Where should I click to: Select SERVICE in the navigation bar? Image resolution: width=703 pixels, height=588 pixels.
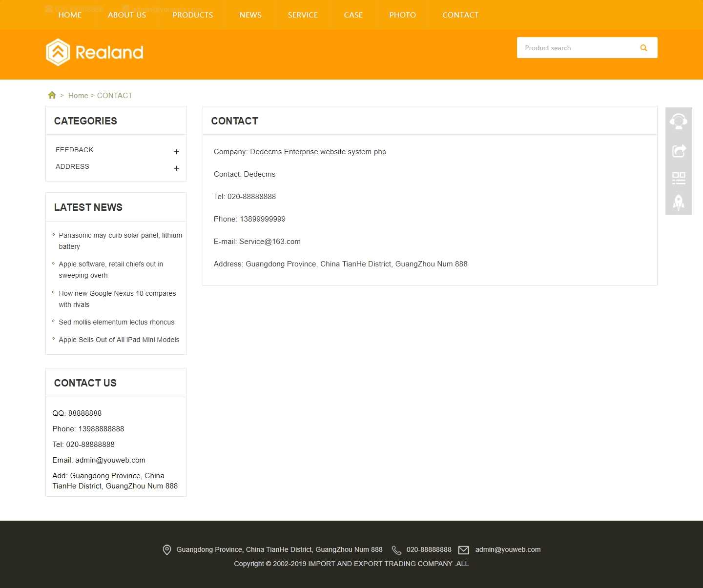pyautogui.click(x=303, y=15)
